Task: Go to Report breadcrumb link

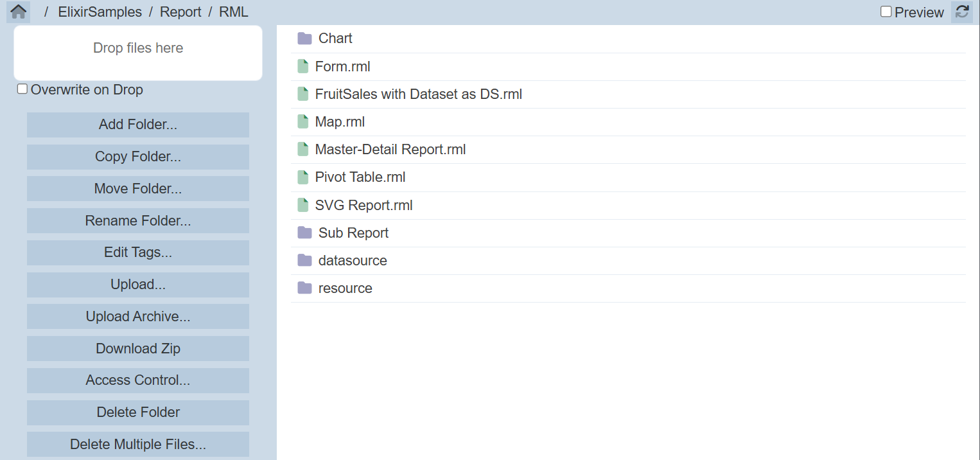Action: point(180,12)
